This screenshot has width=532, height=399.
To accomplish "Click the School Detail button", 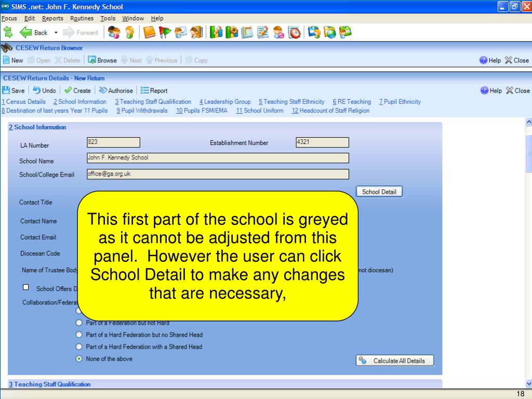I will [379, 192].
